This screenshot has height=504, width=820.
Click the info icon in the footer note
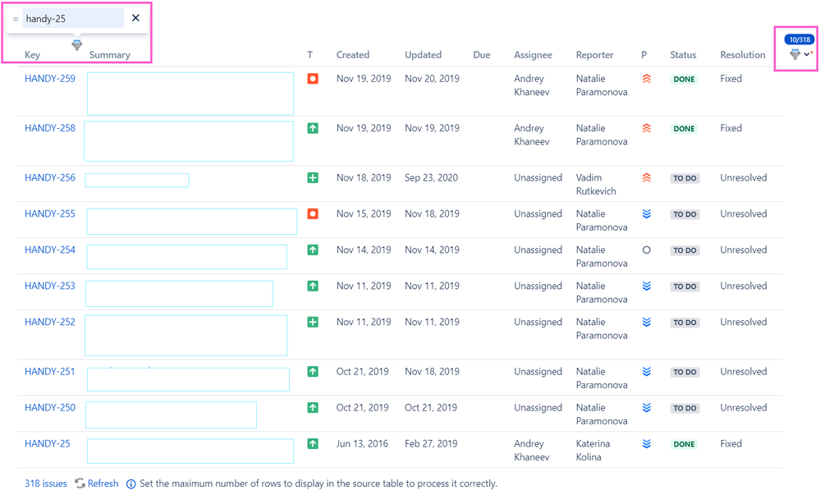pos(131,484)
